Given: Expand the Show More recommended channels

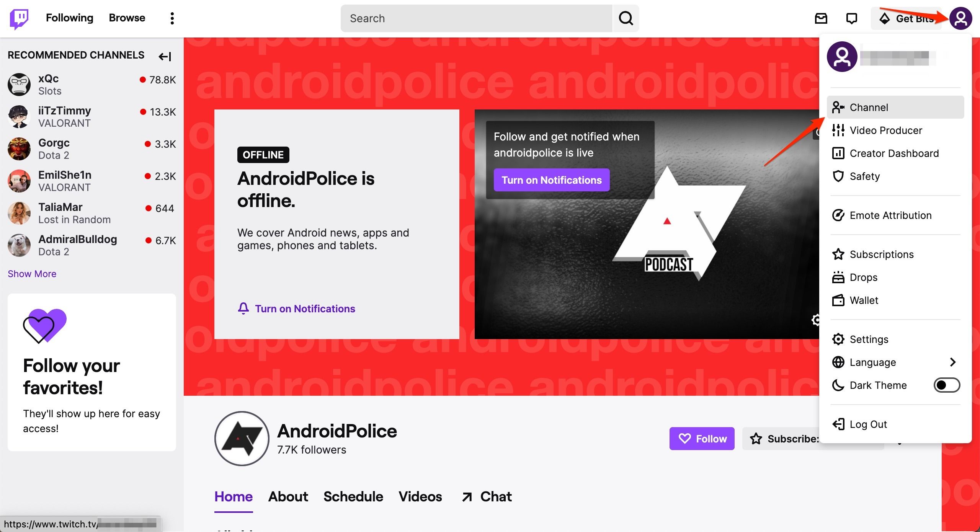Looking at the screenshot, I should click(x=32, y=273).
